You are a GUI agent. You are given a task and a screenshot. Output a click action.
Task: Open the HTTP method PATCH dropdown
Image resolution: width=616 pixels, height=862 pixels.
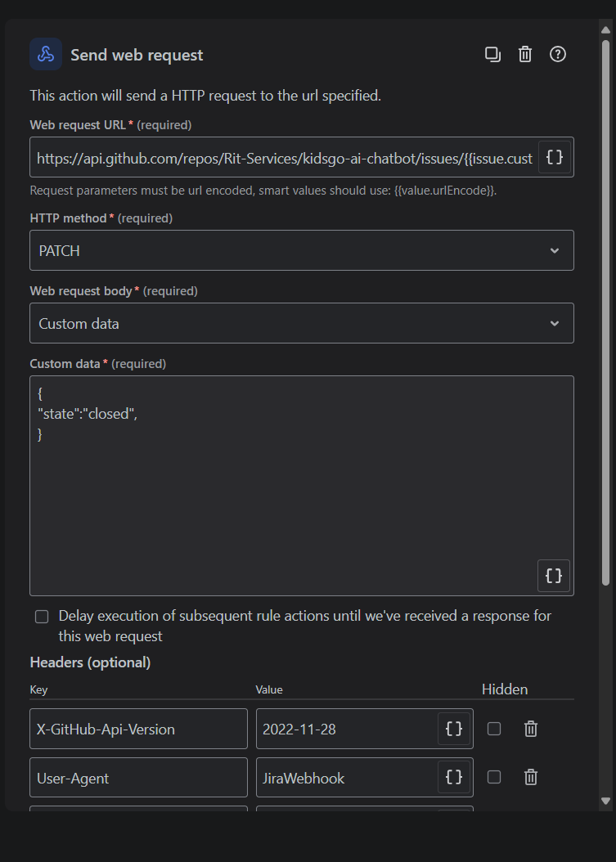pos(301,250)
